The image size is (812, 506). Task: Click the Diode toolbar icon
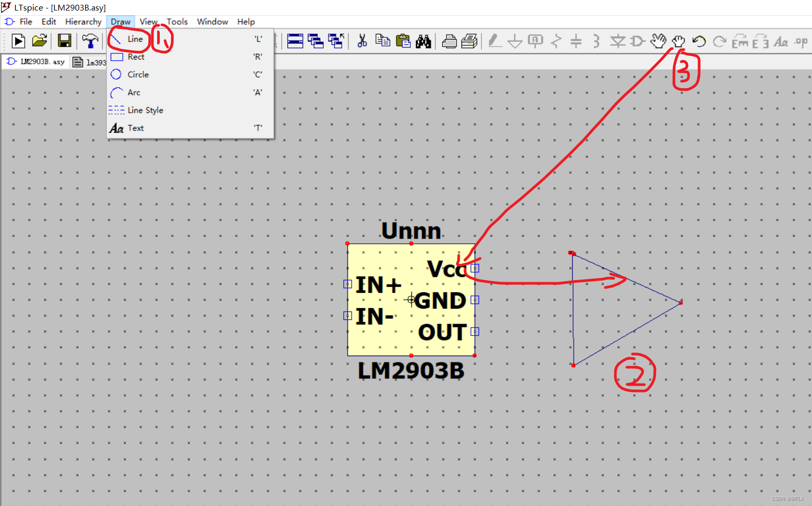pyautogui.click(x=617, y=41)
